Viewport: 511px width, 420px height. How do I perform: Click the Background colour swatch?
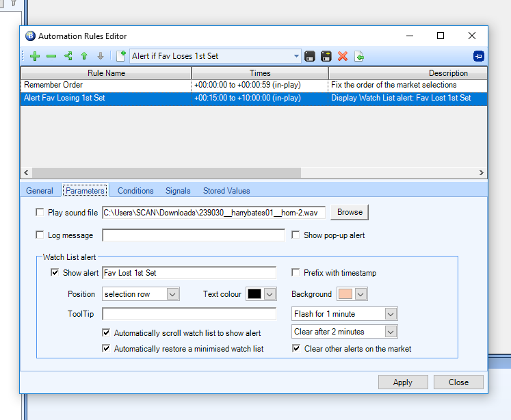(x=345, y=294)
